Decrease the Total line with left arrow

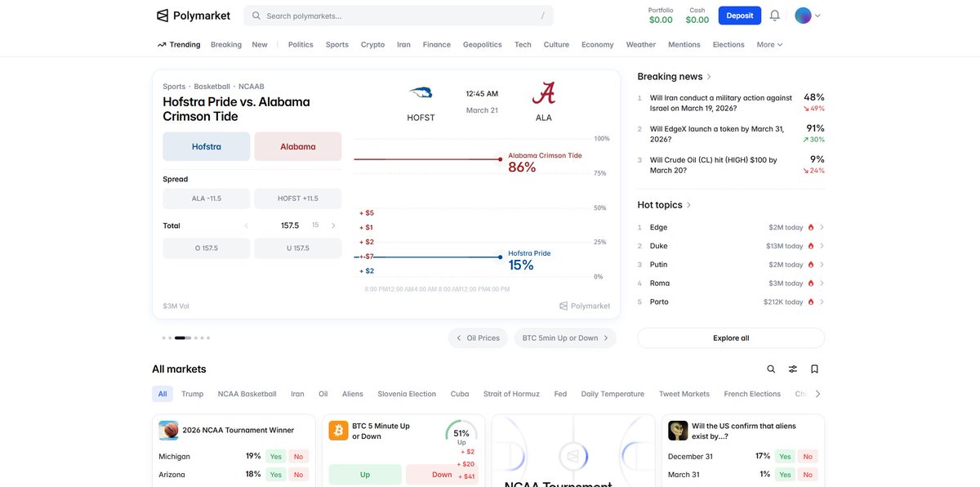(x=247, y=226)
